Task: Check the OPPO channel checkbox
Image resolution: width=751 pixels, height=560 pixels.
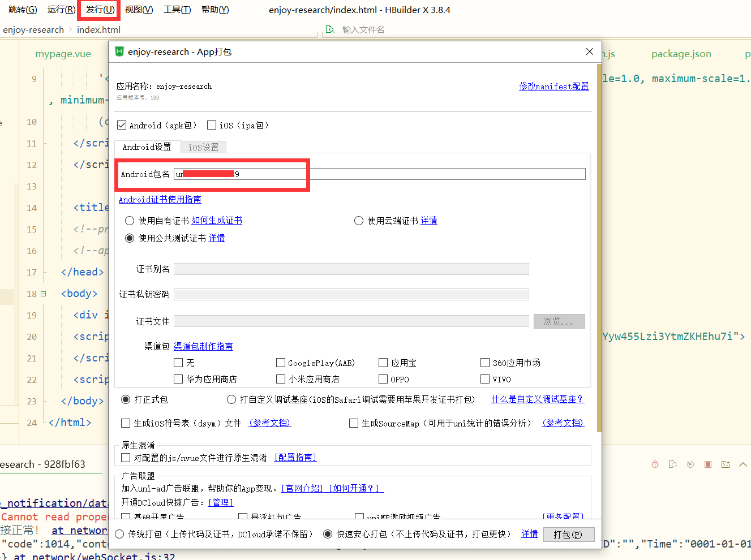Action: click(x=383, y=379)
